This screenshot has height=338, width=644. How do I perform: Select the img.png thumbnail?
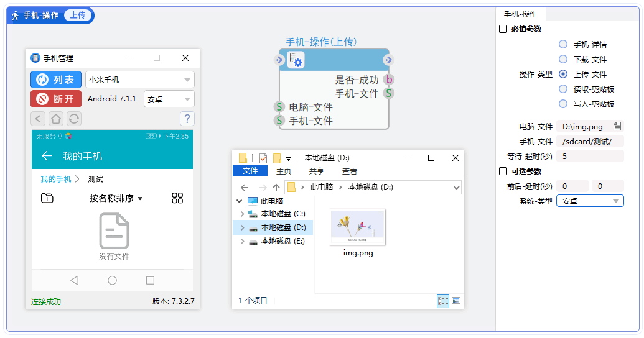click(358, 227)
